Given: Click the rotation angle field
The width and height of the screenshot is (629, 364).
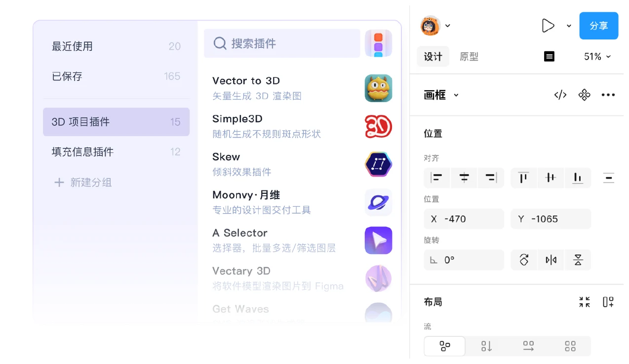Looking at the screenshot, I should click(464, 260).
